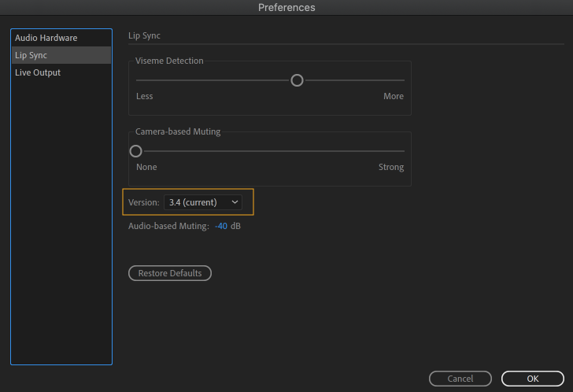Screen dimensions: 573x392
Task: Click the -40 Audio-based Muting value
Action: [221, 226]
